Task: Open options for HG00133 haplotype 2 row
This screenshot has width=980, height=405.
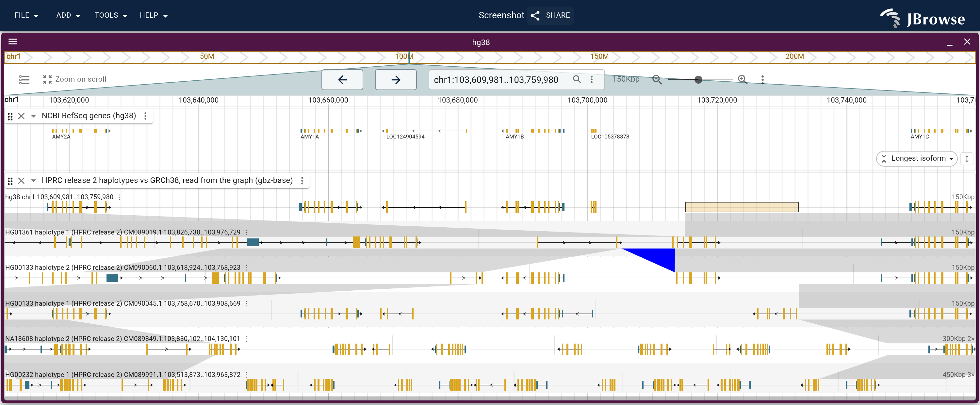Action: tap(247, 268)
